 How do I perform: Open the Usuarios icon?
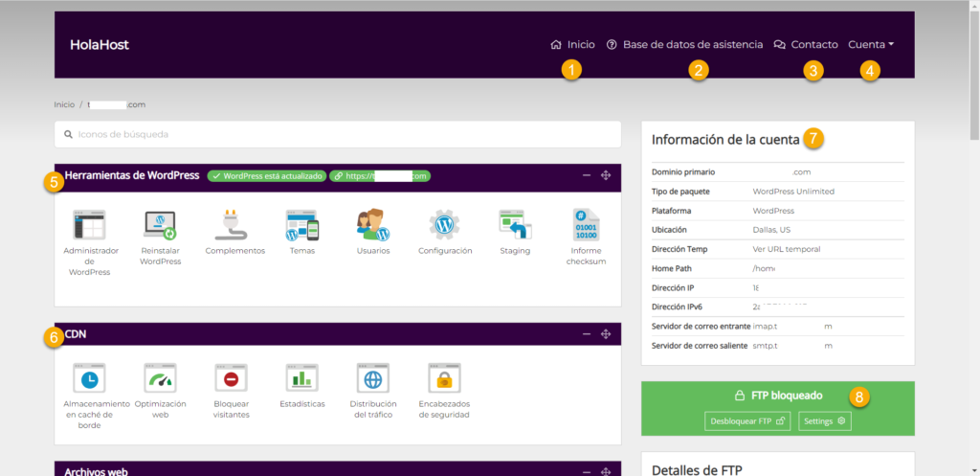pyautogui.click(x=373, y=225)
